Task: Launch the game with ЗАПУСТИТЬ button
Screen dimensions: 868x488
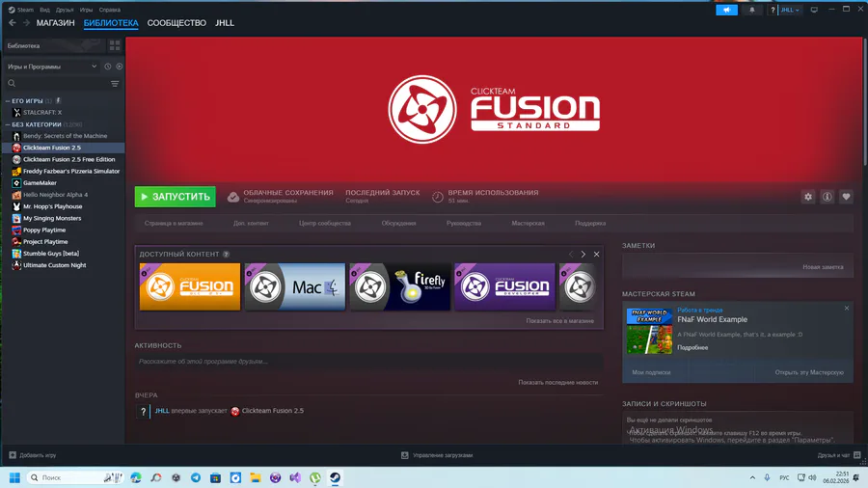Action: (175, 197)
